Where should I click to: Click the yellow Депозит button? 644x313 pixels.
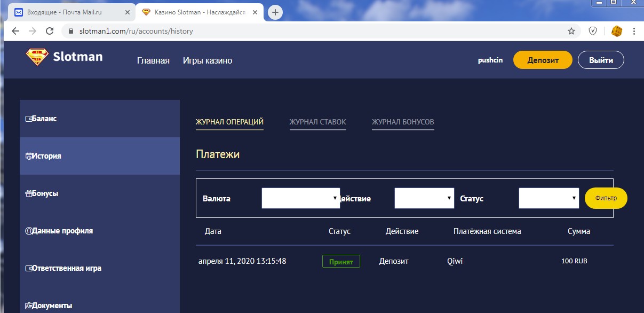tap(543, 60)
